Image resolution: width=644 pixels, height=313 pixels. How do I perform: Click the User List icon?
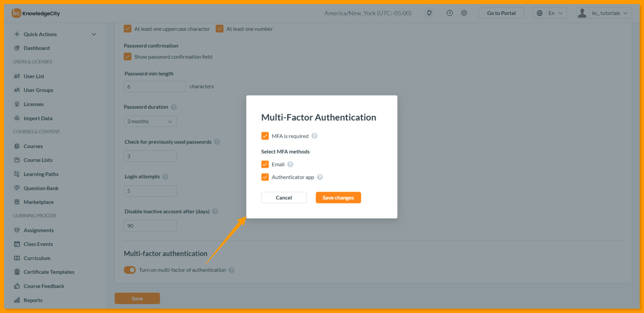[17, 76]
